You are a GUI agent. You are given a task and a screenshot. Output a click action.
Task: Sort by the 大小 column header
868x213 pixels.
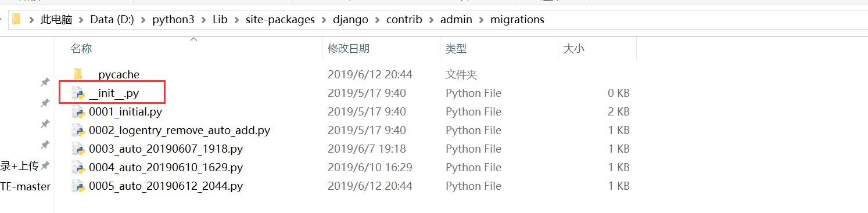[574, 49]
